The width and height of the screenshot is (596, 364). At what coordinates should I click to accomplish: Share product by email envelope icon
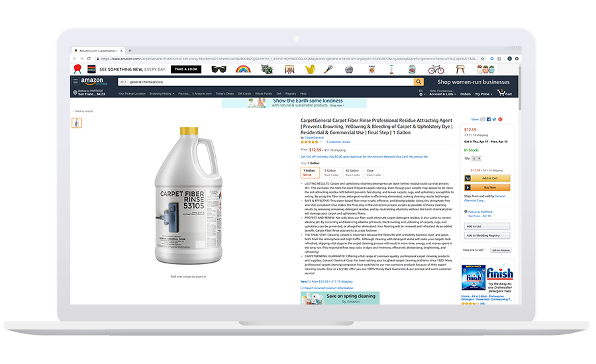[x=482, y=119]
